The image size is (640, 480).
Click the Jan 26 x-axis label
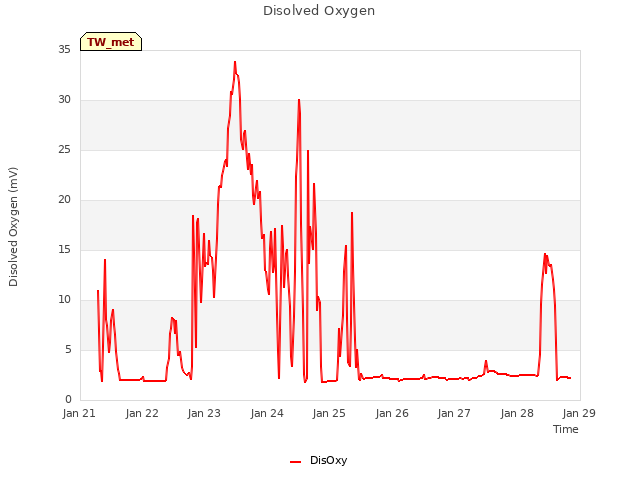click(392, 413)
